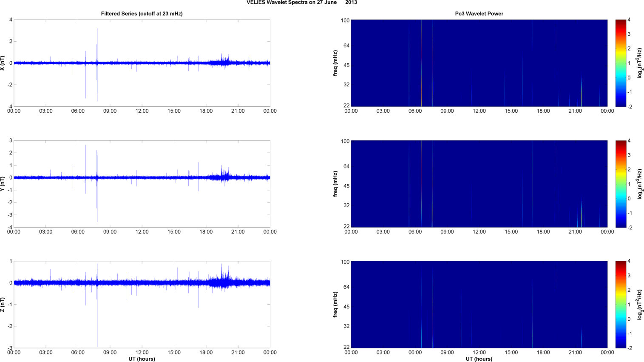The width and height of the screenshot is (644, 362).
Task: Click the '45' frequency tick of the bottom spectrogram
Action: (346, 307)
